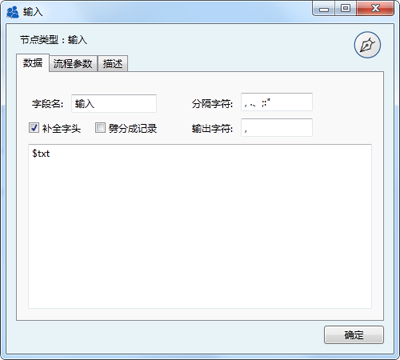Click the 字段名: label
The image size is (400, 360).
pos(47,104)
